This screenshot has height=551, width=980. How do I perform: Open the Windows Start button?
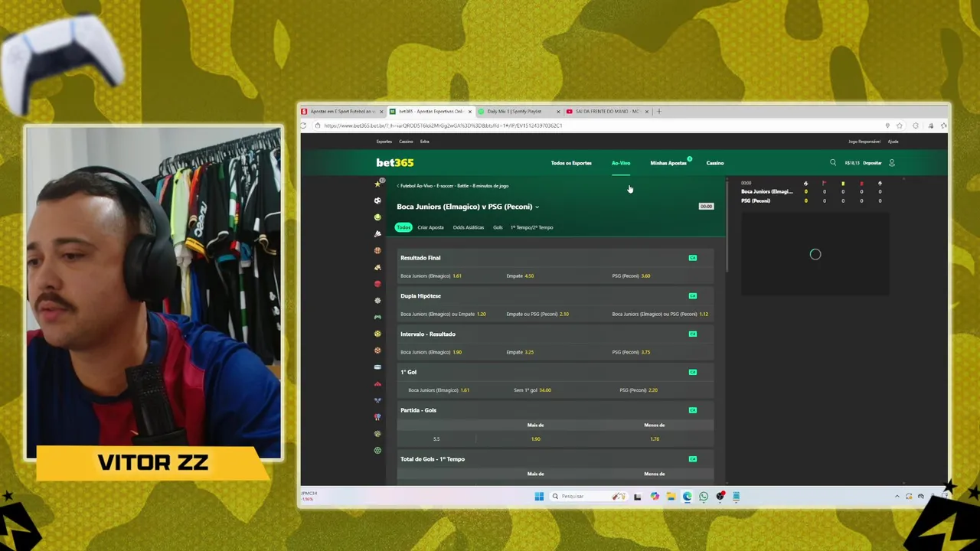[x=539, y=496]
